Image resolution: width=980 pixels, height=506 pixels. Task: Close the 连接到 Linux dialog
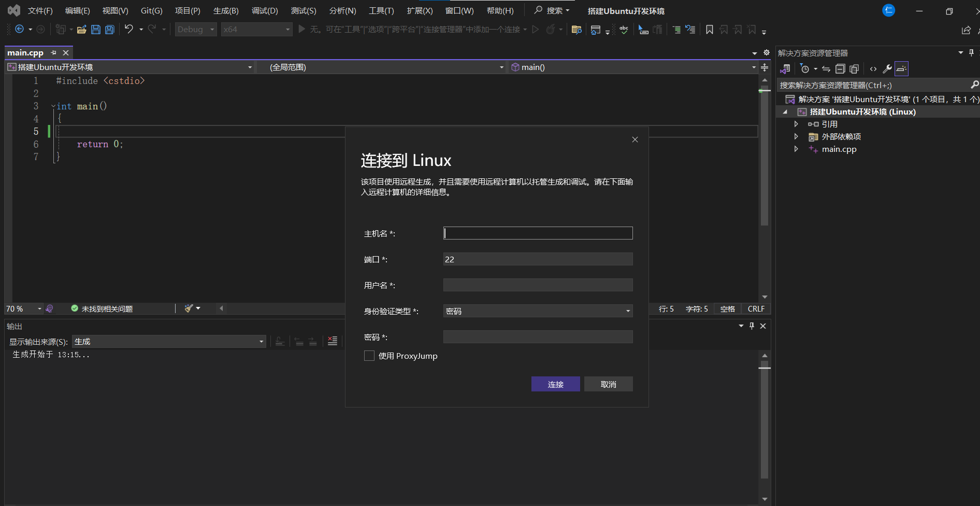(635, 139)
